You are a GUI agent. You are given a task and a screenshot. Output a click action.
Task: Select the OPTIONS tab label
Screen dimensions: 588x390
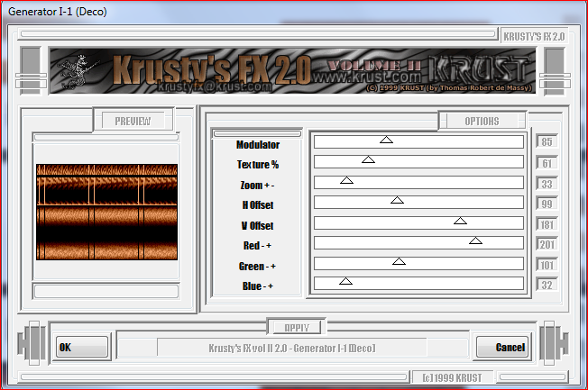tap(482, 121)
